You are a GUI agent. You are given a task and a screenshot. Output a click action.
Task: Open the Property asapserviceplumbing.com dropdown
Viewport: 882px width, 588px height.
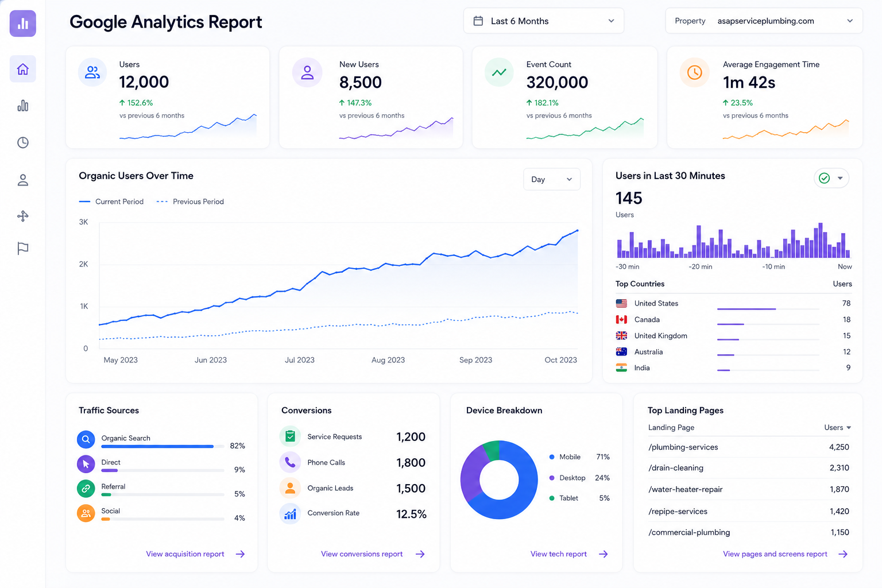coord(764,21)
